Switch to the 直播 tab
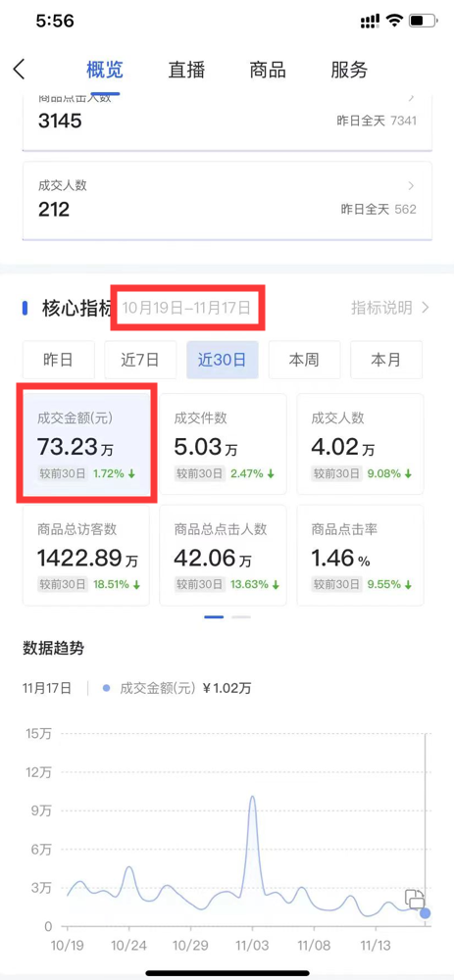The width and height of the screenshot is (454, 980). (x=186, y=70)
